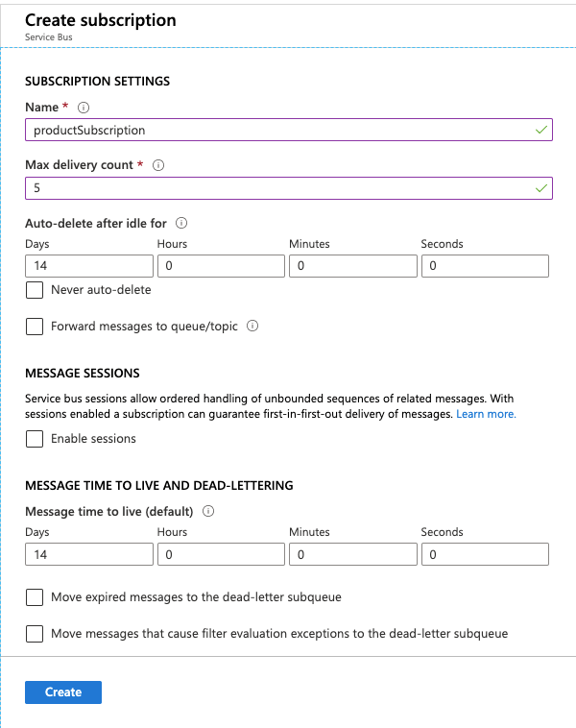Screen dimensions: 576x728
Task: Open the Learn more link
Action: [x=486, y=414]
